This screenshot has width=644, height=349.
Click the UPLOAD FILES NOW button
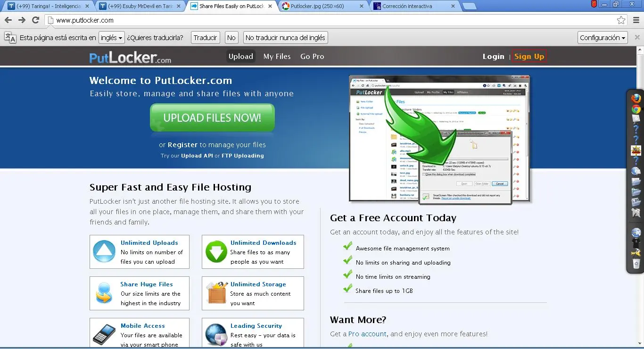tap(212, 118)
